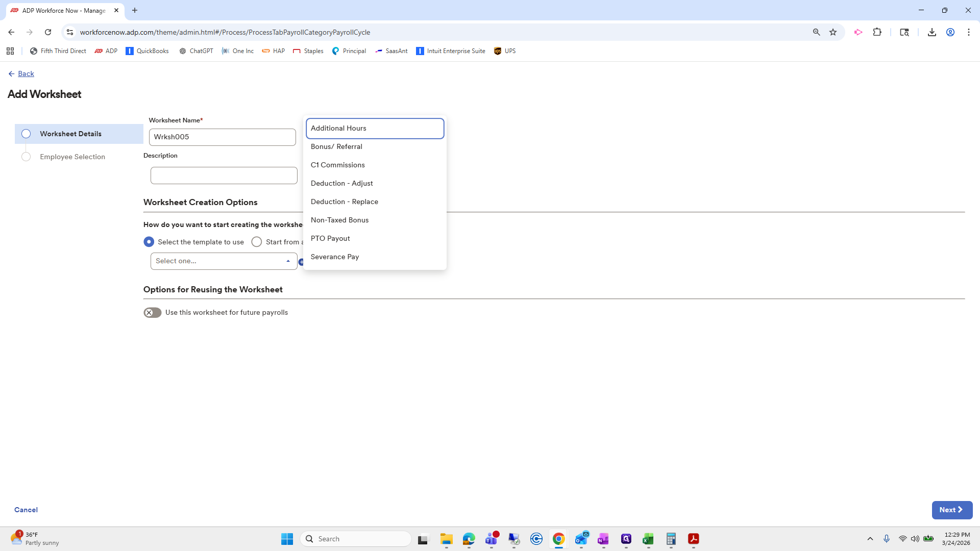
Task: Click the Cancel link
Action: (x=26, y=510)
